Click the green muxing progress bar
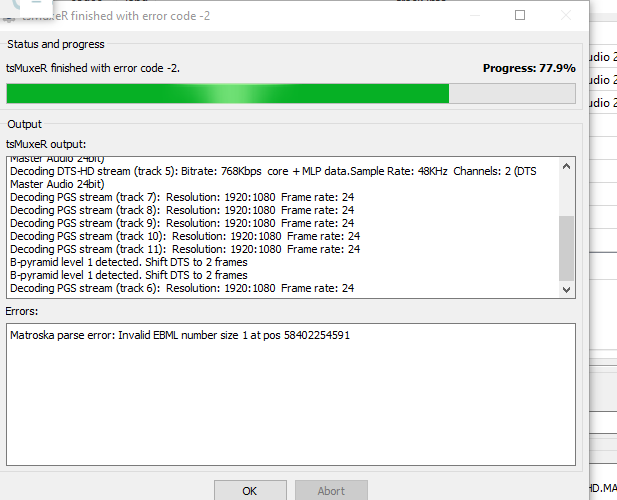Screen dimensions: 617x500 291,94
